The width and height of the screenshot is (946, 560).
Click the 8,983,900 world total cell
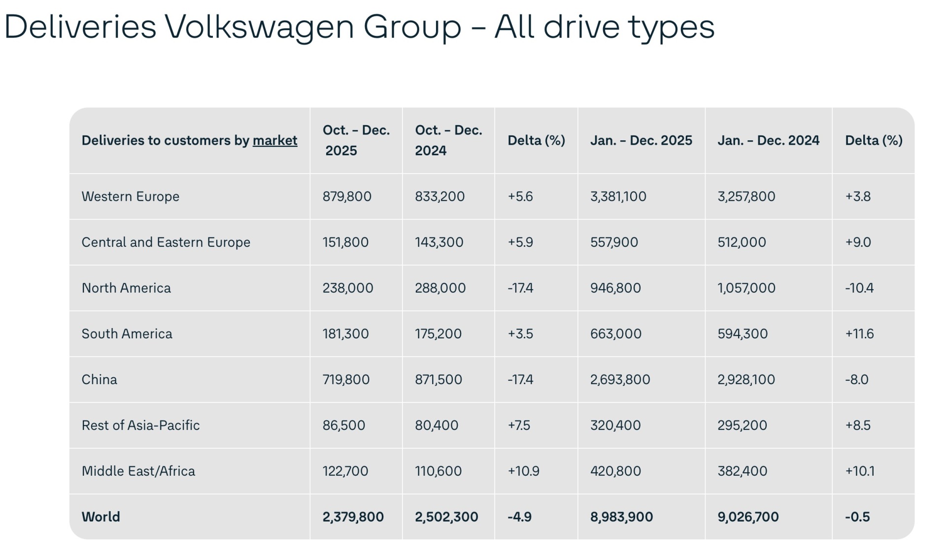[621, 517]
